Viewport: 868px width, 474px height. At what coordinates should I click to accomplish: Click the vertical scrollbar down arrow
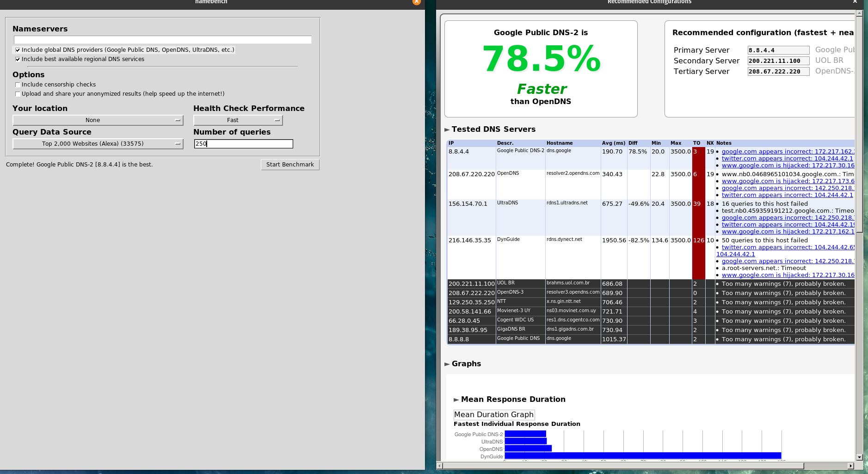859,457
